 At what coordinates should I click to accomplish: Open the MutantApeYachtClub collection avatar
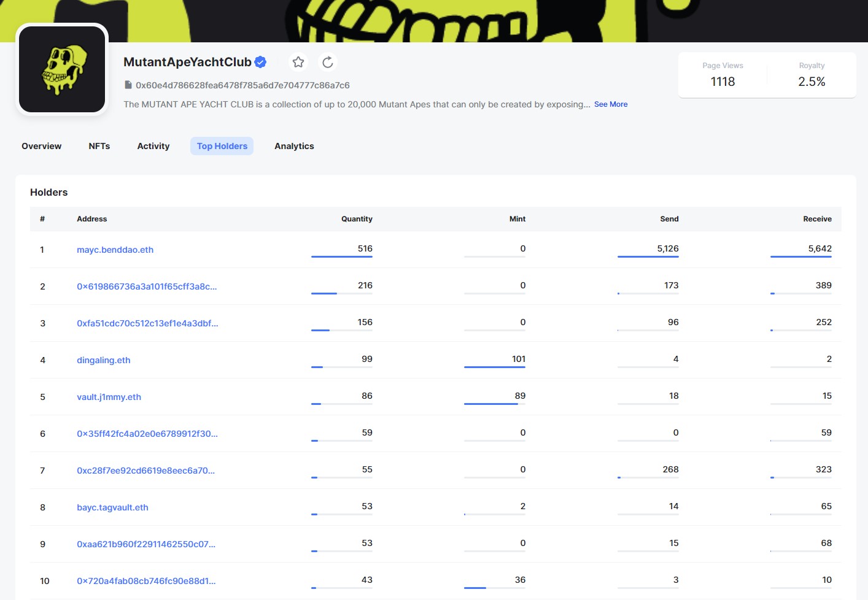pyautogui.click(x=62, y=69)
